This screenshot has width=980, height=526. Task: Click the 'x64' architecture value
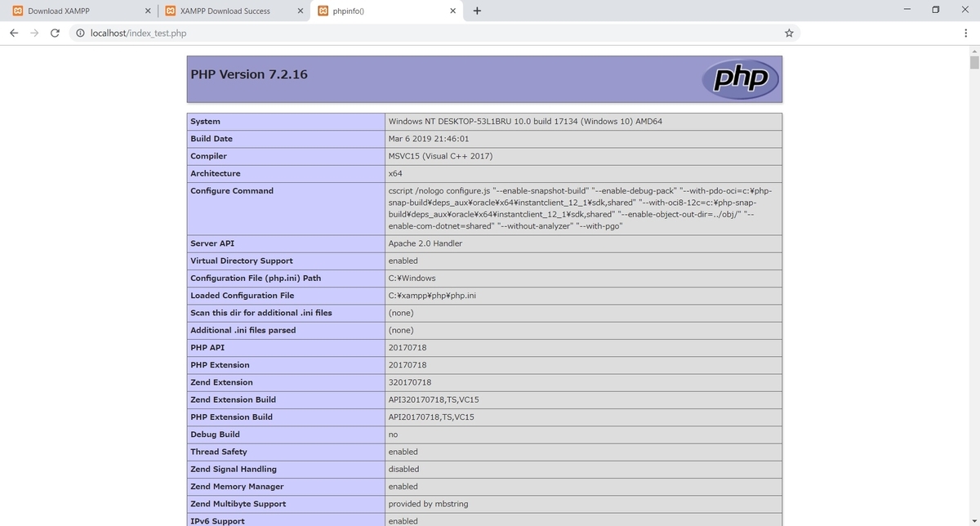point(395,173)
